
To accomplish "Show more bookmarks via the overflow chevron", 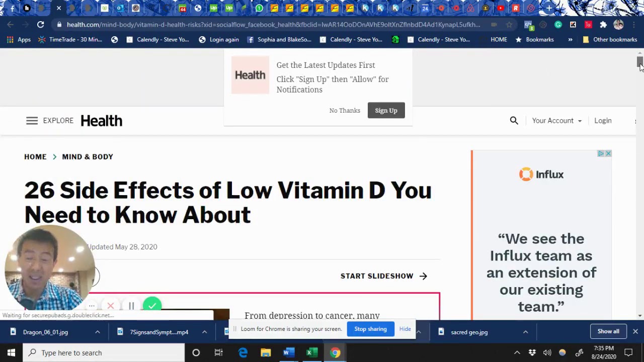I will pyautogui.click(x=570, y=40).
